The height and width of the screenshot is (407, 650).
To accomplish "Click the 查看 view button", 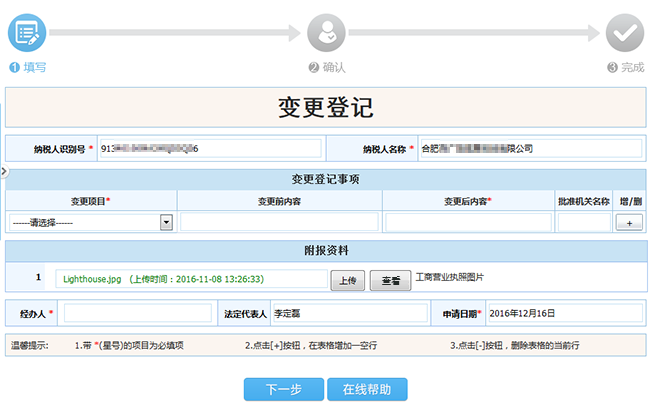I will pos(390,281).
